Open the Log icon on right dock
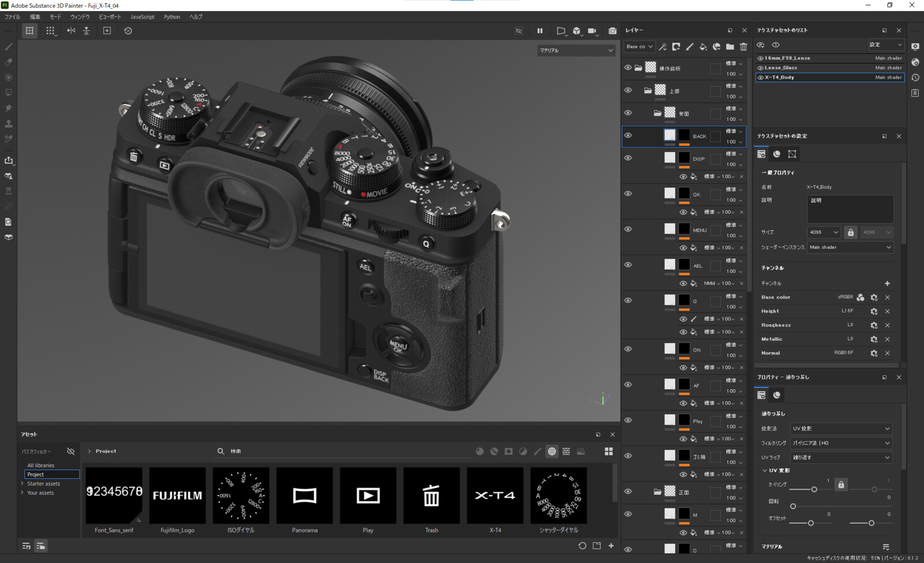Image resolution: width=924 pixels, height=563 pixels. pos(915,93)
